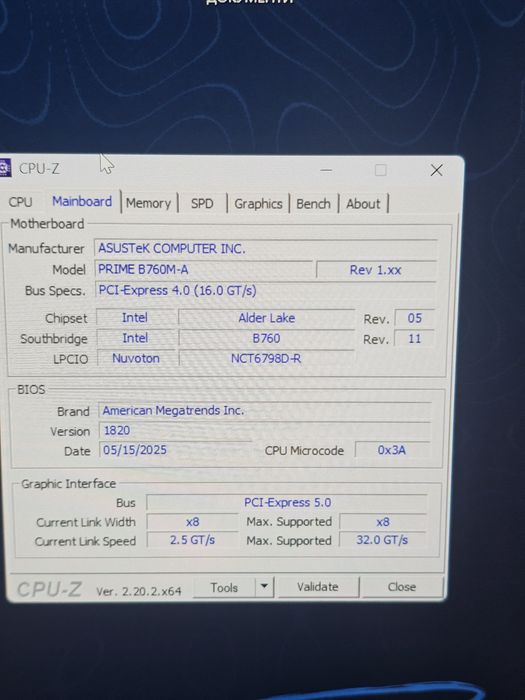The width and height of the screenshot is (525, 700).
Task: Click the chipset Rev. 05 value
Action: [414, 318]
